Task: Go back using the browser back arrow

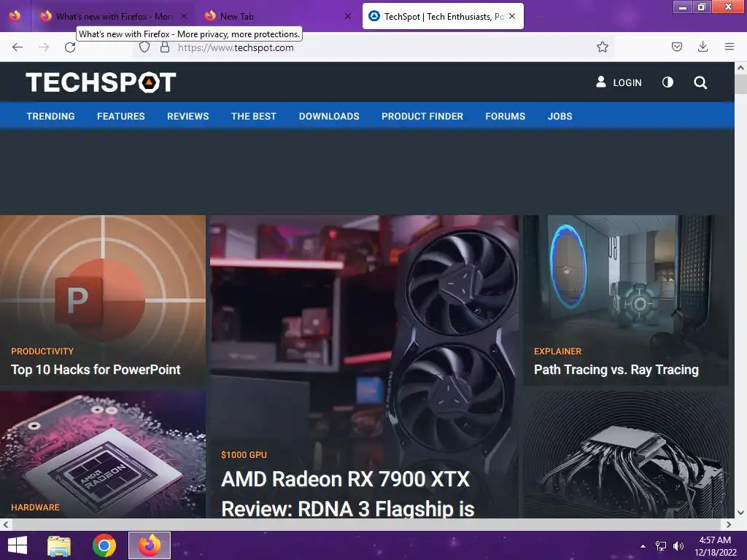Action: [x=18, y=47]
